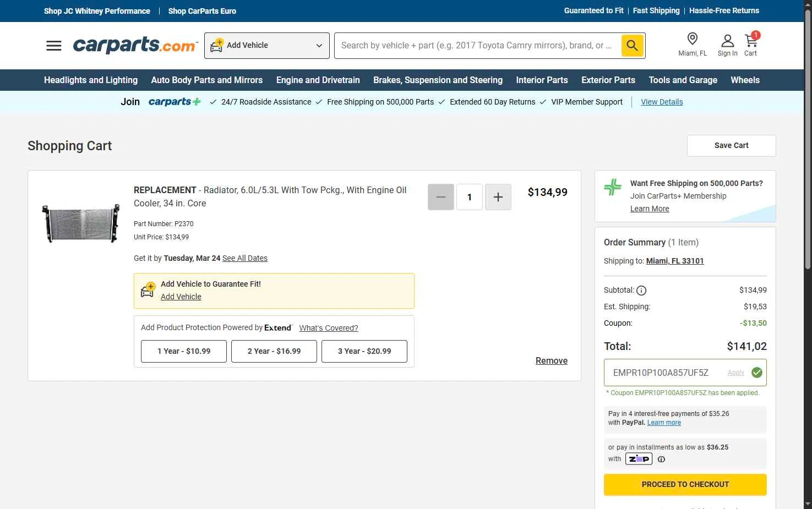Image resolution: width=812 pixels, height=509 pixels.
Task: Click the Total amount $141,02
Action: 747,346
